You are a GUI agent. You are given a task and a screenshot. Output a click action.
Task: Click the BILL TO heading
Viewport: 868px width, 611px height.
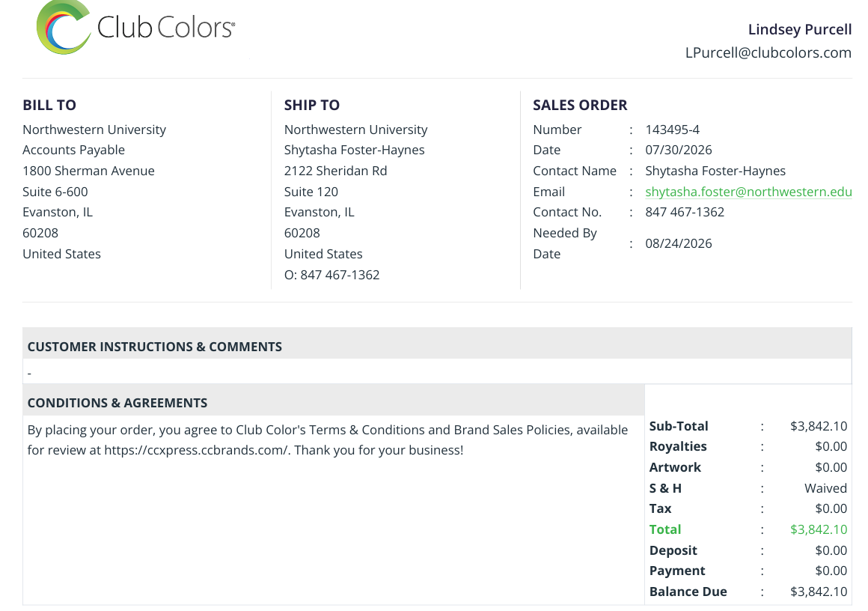coord(49,106)
